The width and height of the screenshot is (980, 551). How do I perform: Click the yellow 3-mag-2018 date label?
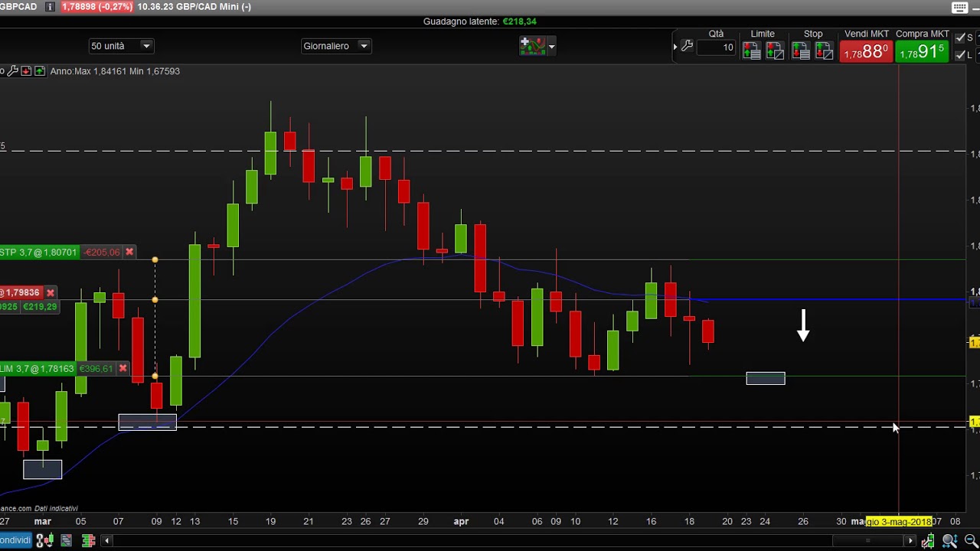click(899, 522)
